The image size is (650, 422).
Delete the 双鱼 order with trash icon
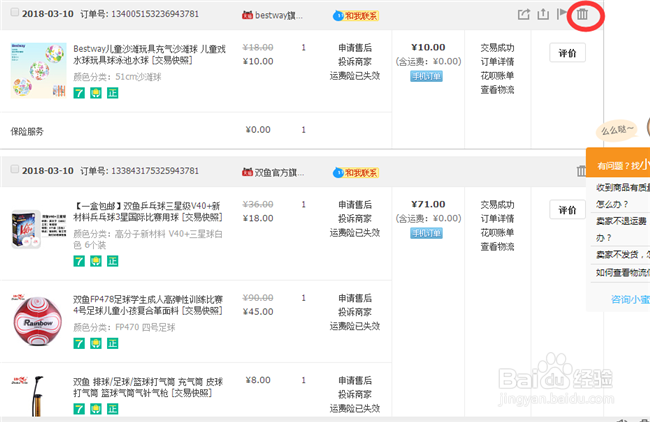click(581, 170)
